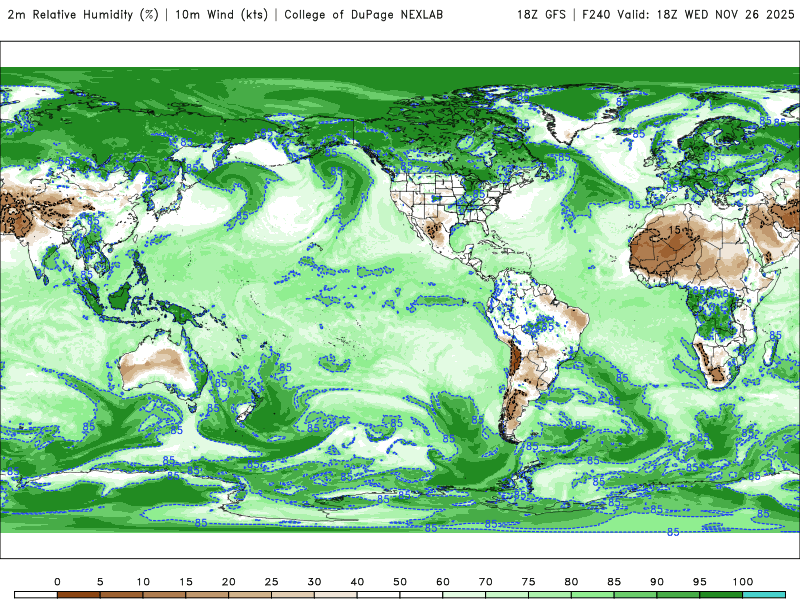Viewport: 800px width, 600px height.
Task: Click the legend value '20'
Action: [229, 582]
